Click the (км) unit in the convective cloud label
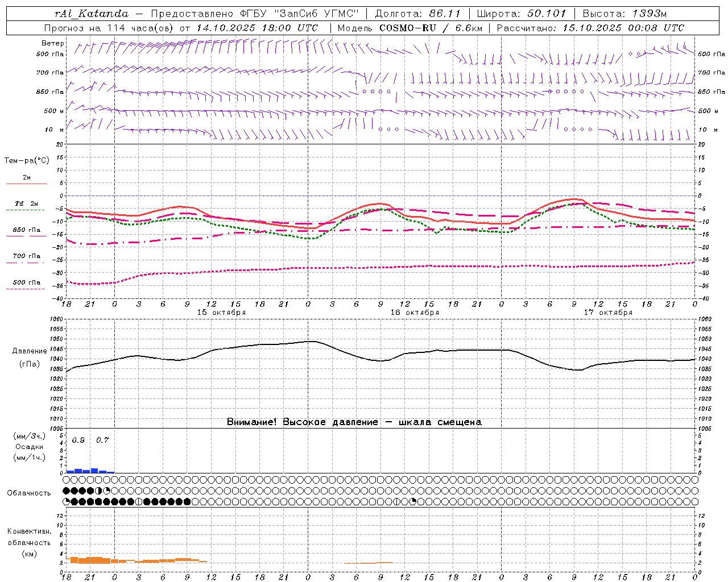 29,554
